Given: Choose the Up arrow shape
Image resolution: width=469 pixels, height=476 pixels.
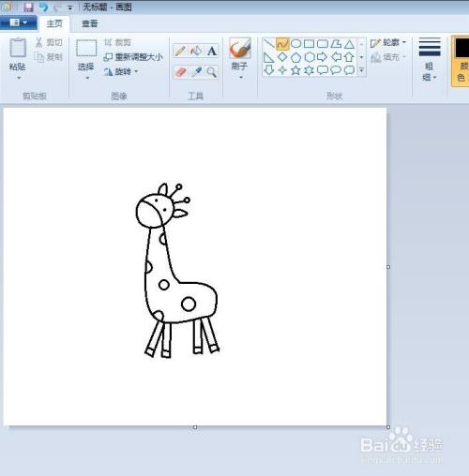Looking at the screenshot, I should [x=349, y=57].
